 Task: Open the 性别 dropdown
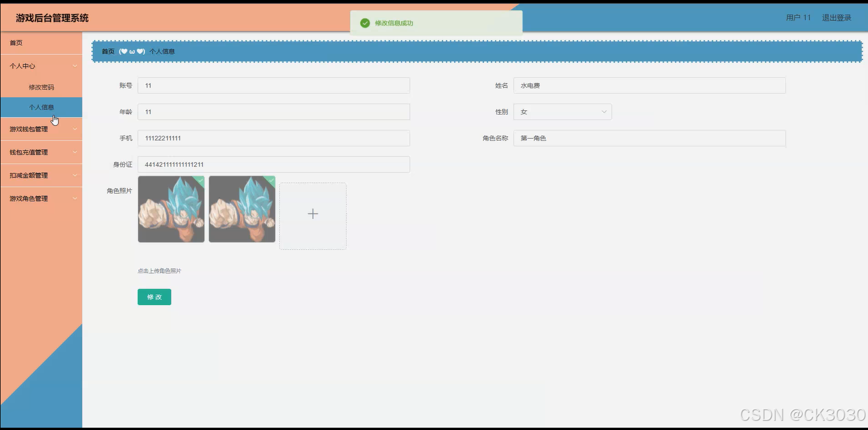pos(563,112)
